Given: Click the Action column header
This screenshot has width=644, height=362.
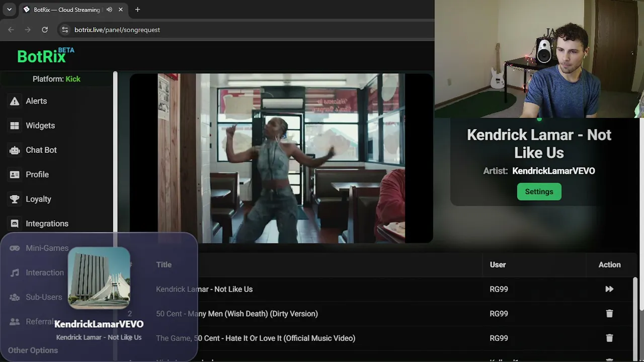Looking at the screenshot, I should [609, 264].
